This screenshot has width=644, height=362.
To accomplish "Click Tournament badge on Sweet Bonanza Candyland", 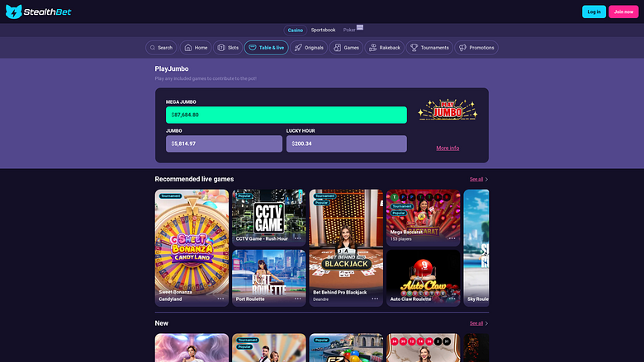I will tap(170, 196).
